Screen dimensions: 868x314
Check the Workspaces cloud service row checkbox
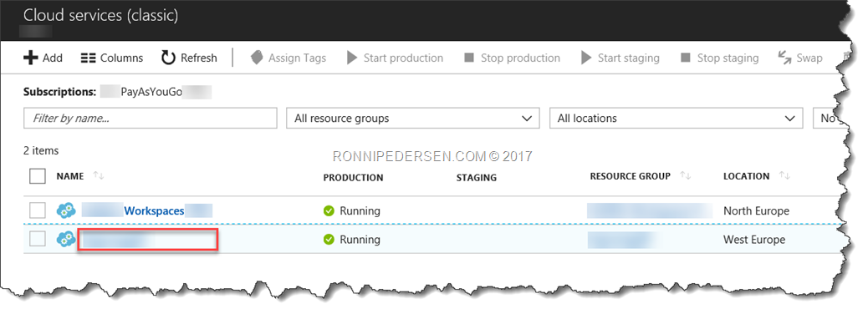37,210
